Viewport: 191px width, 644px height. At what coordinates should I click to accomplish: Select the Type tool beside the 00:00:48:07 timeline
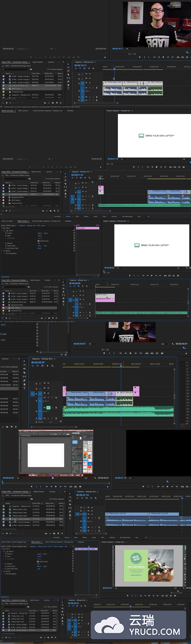pyautogui.click(x=24, y=388)
